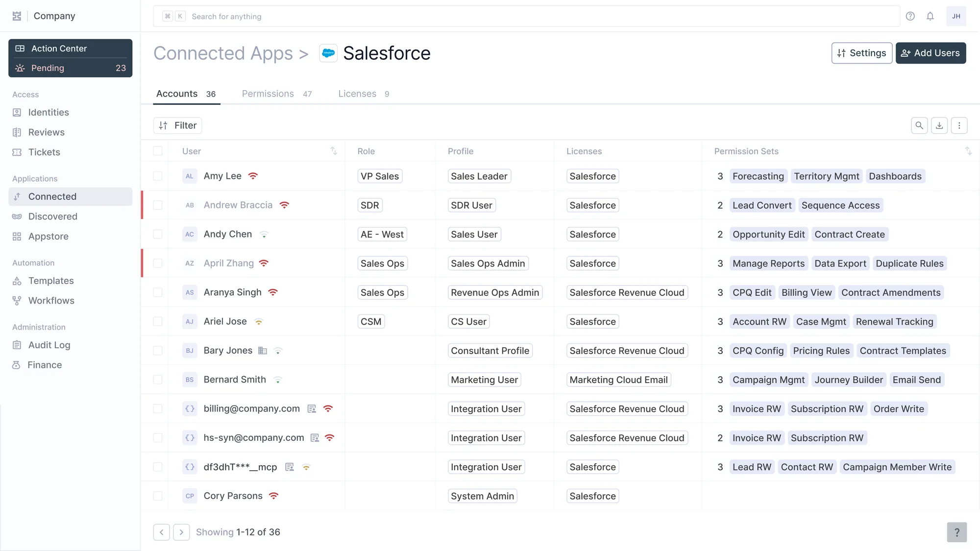
Task: Click Bernard Smith's signal status icon
Action: click(278, 380)
